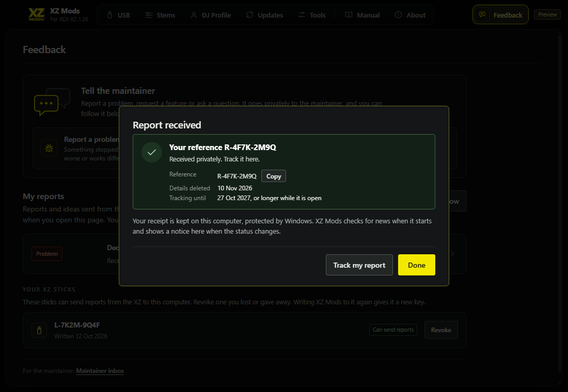Go to the Updates tab
This screenshot has width=568, height=392.
pos(264,15)
